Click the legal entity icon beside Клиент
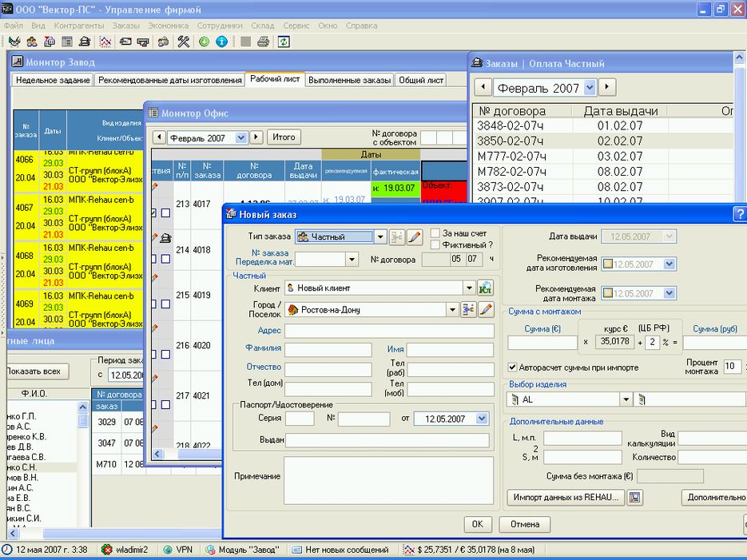The image size is (747, 560). point(485,288)
